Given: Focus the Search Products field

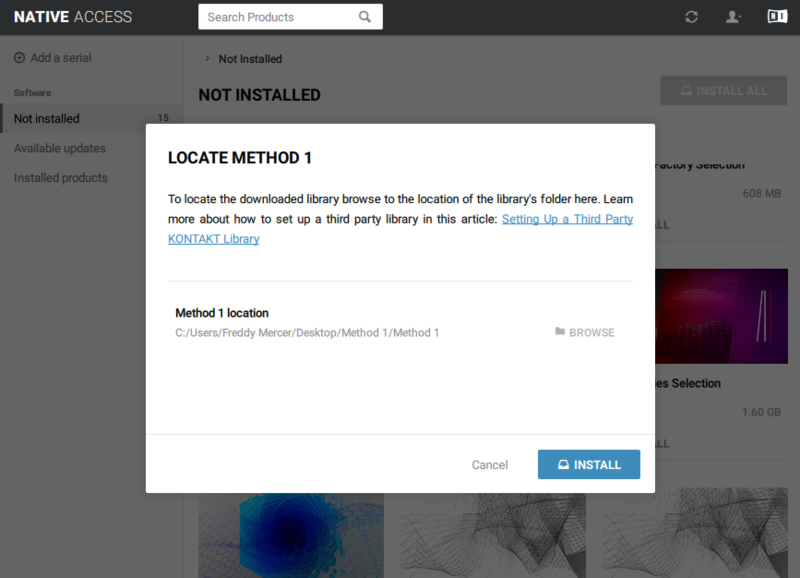Looking at the screenshot, I should click(x=278, y=17).
